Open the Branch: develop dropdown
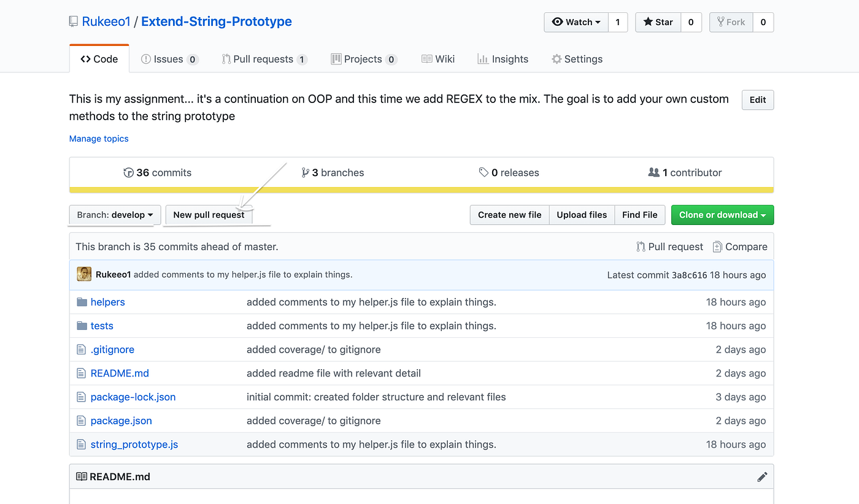Screen dimensions: 859x504 [x=115, y=215]
